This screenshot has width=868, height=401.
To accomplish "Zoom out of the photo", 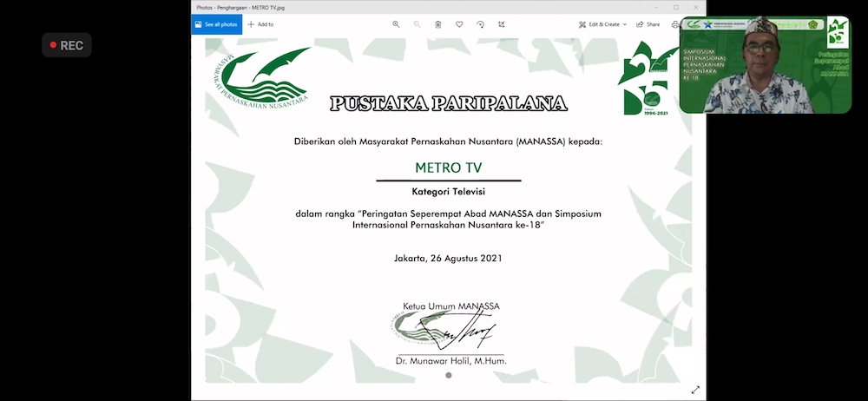I will coord(417,24).
